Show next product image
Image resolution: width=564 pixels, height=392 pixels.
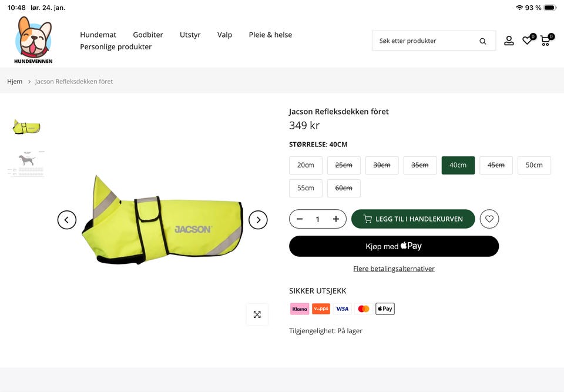[258, 220]
